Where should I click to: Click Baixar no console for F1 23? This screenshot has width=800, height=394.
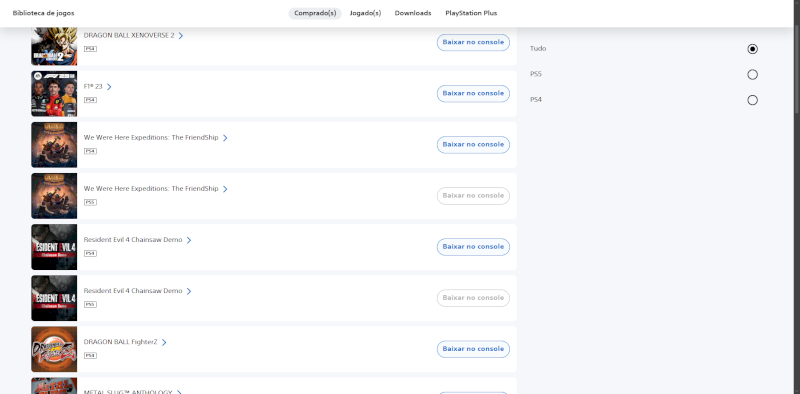[473, 93]
